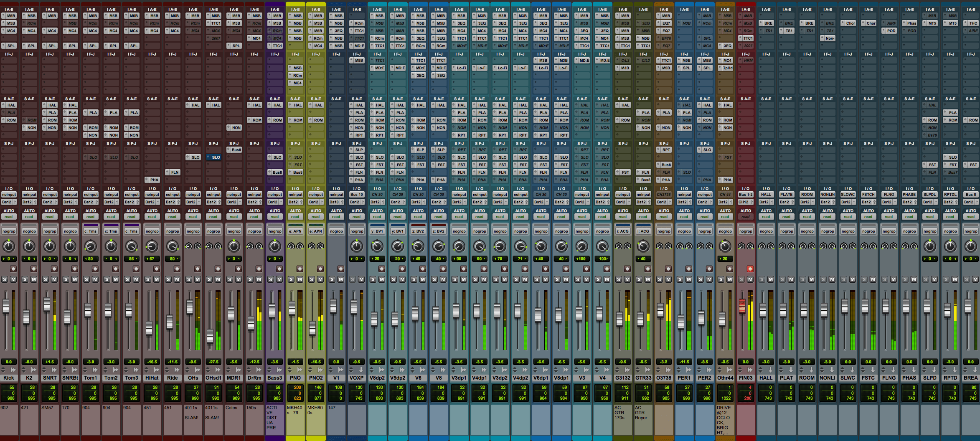Solo the Bass3 track
This screenshot has height=441, width=980.
tap(271, 279)
